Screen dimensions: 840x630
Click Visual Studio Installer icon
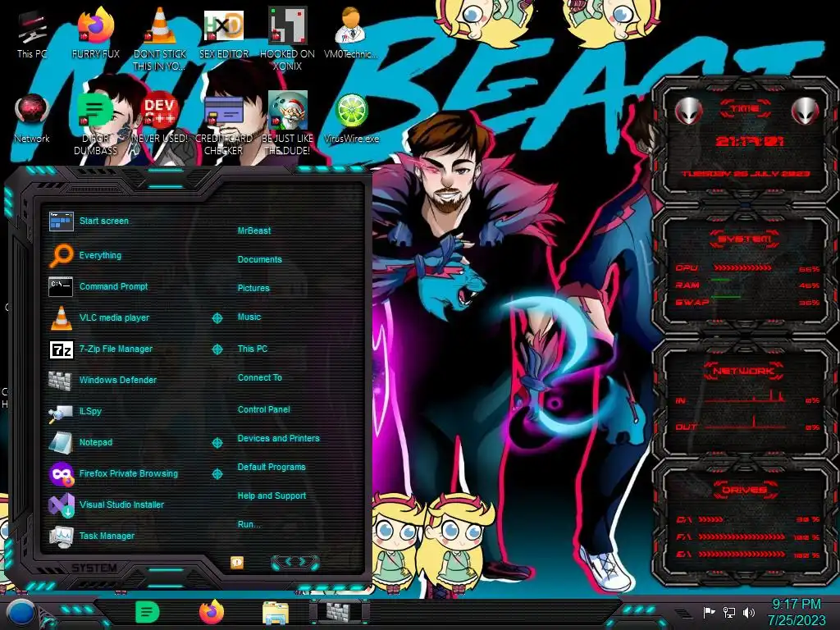[61, 504]
